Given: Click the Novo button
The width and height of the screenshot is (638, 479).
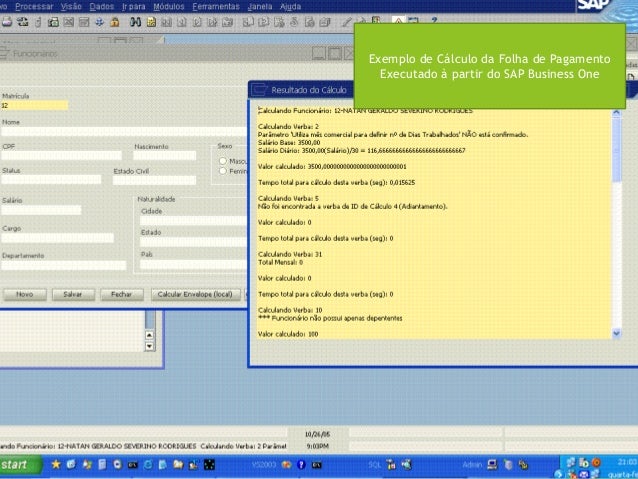Looking at the screenshot, I should [x=25, y=294].
